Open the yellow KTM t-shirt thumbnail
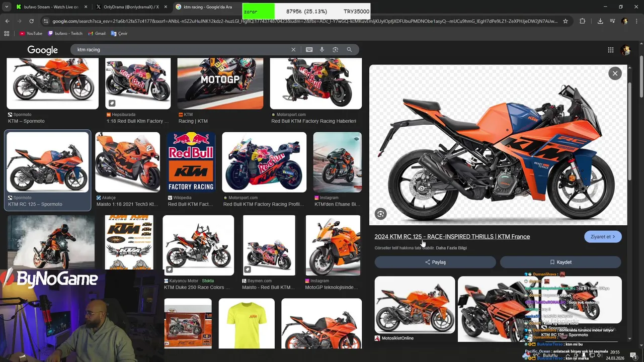The image size is (644, 362). 247,323
